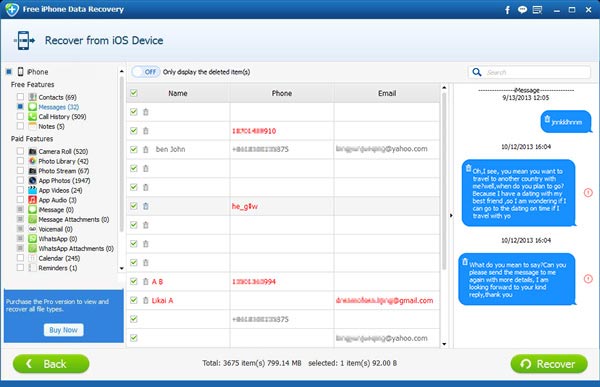The width and height of the screenshot is (600, 387).
Task: Open the menu list icon in title bar
Action: pos(538,10)
